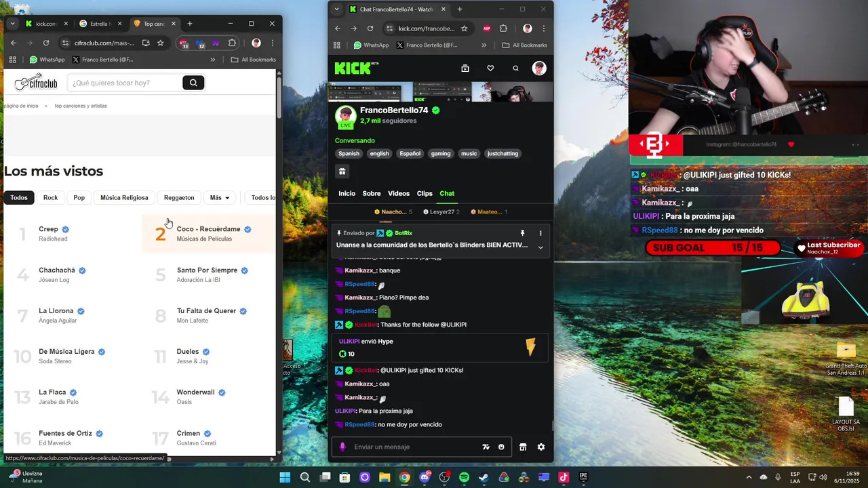868x488 pixels.
Task: Expand the pinned BotRix message chevron
Action: [540, 247]
